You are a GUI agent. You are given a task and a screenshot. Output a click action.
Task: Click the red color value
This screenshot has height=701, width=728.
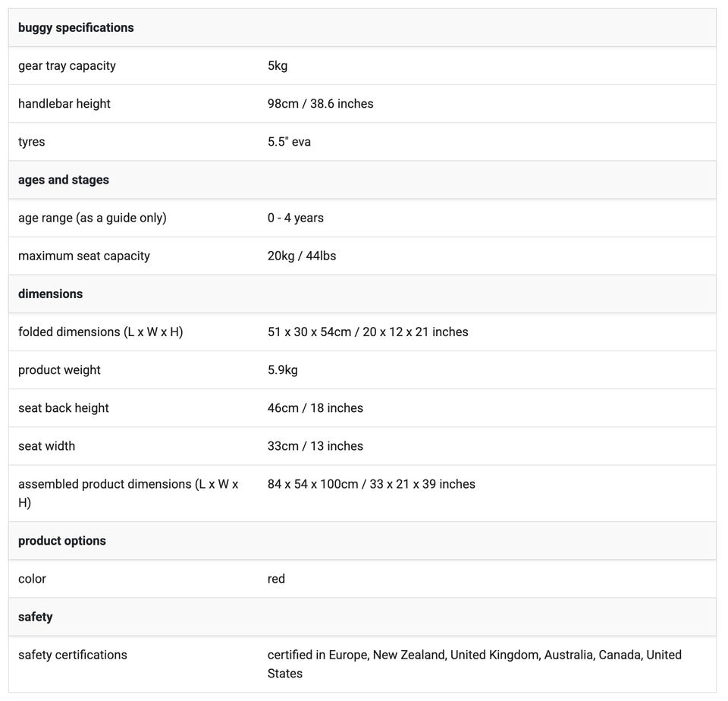pyautogui.click(x=276, y=579)
